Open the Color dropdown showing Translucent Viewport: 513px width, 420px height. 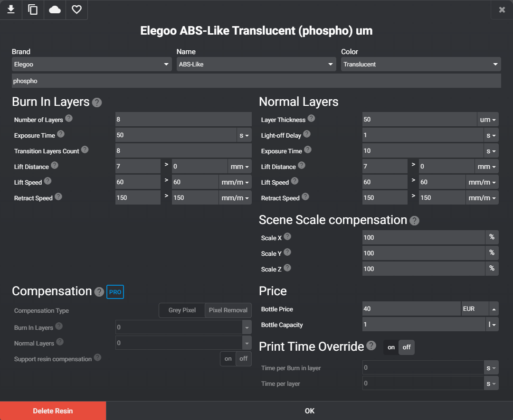pos(421,65)
